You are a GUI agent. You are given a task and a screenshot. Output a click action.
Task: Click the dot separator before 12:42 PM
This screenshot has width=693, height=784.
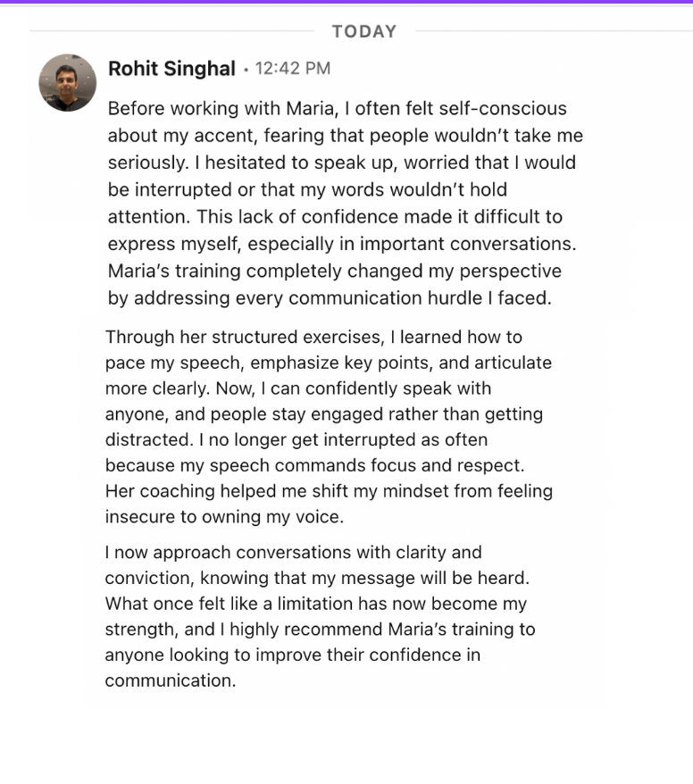point(246,70)
